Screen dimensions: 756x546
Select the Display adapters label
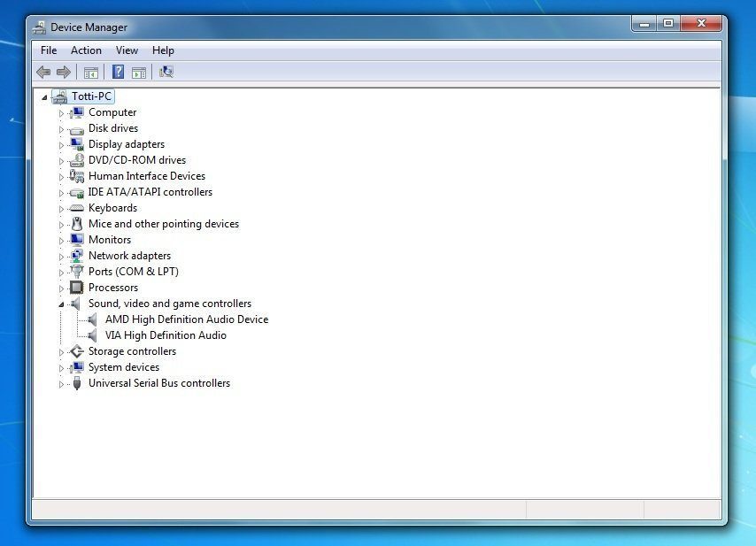coord(127,144)
